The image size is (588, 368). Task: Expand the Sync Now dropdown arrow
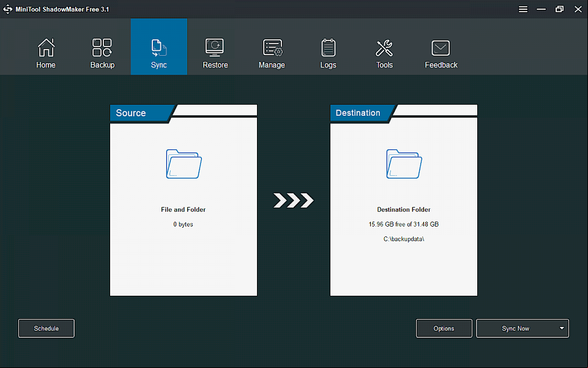point(562,328)
